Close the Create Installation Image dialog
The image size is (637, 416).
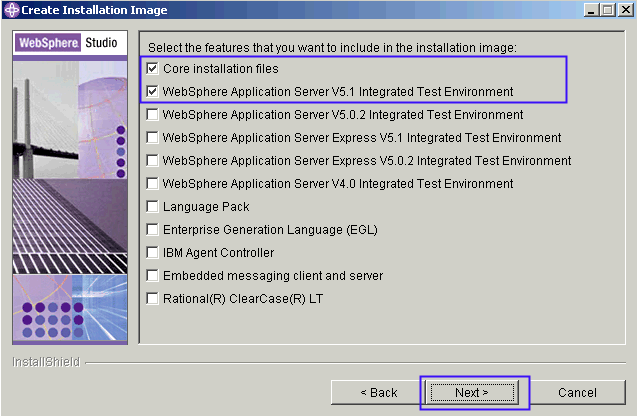pos(626,10)
